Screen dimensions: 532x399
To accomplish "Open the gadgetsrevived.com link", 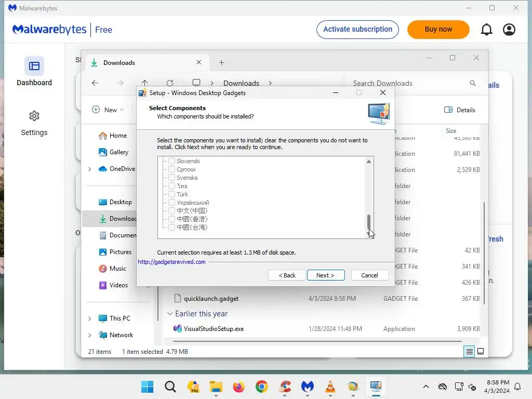I will [171, 262].
